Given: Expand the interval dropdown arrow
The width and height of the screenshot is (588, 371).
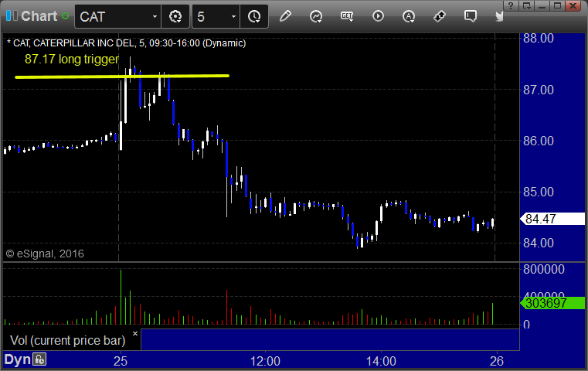Looking at the screenshot, I should [233, 16].
